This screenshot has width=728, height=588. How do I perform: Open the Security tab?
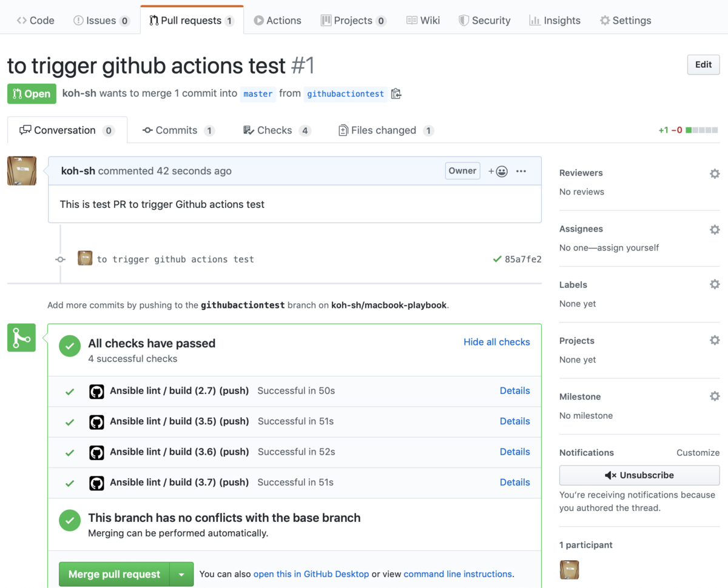coord(485,20)
